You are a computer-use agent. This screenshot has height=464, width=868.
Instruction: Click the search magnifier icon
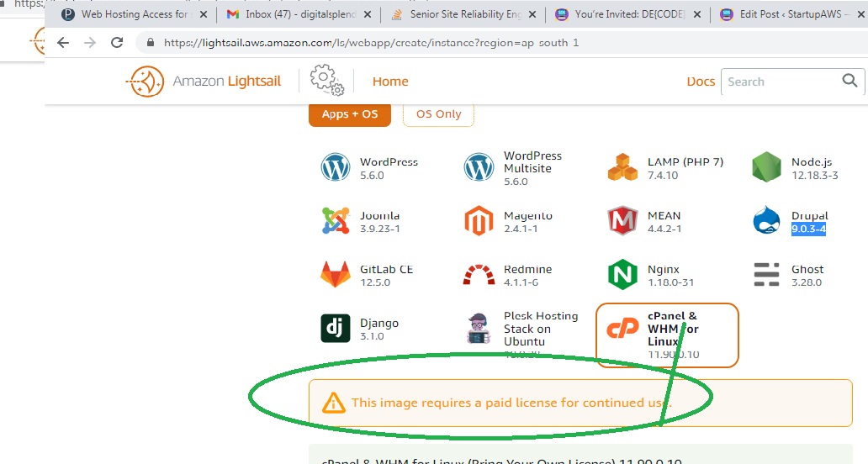849,81
